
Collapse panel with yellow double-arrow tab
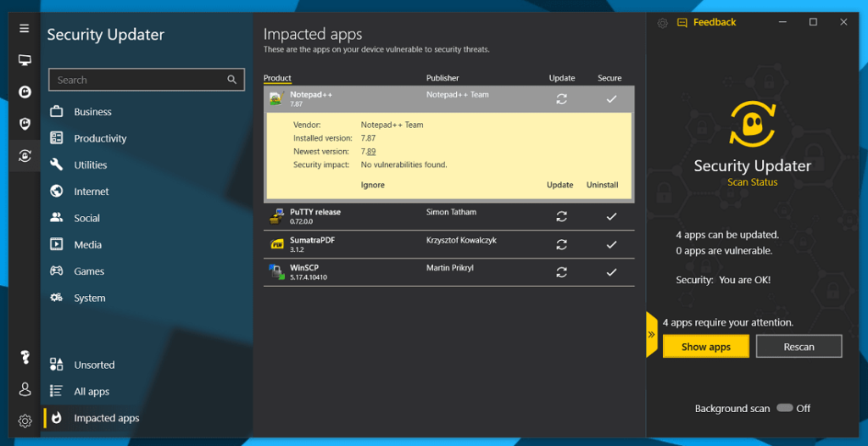click(x=652, y=335)
